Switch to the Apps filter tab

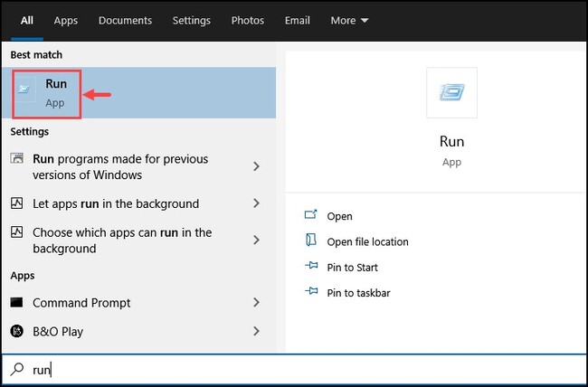point(66,20)
